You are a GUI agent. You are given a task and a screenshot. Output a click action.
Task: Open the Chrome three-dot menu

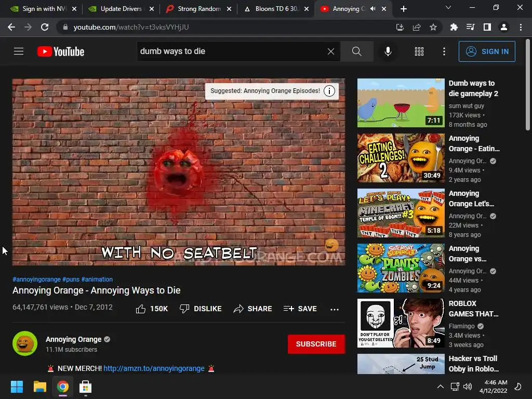pyautogui.click(x=521, y=27)
